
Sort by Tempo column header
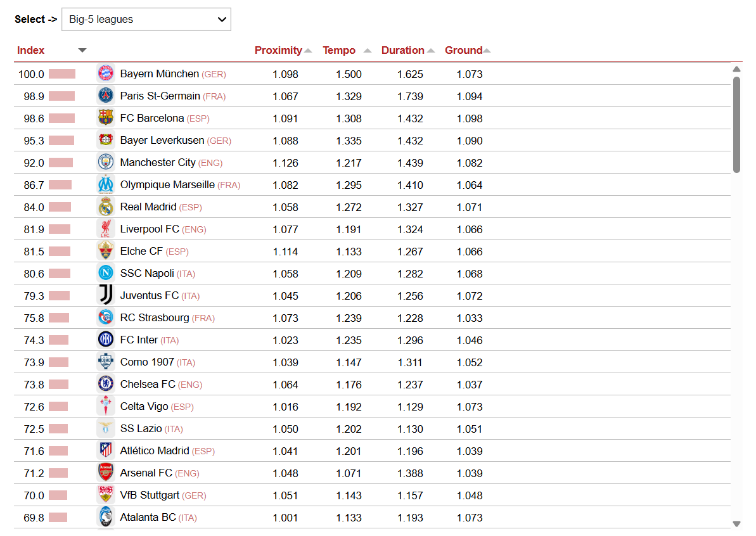click(339, 50)
